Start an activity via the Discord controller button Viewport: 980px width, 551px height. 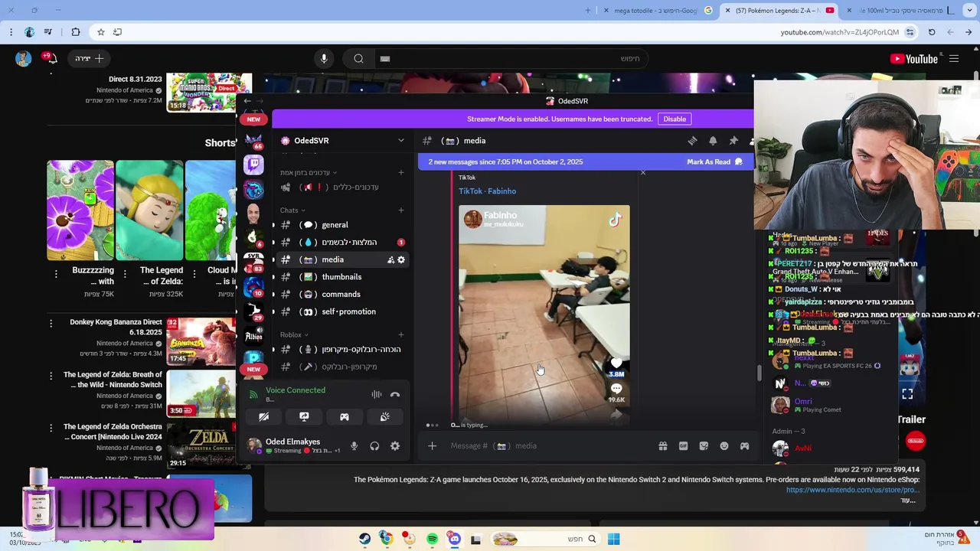[345, 417]
